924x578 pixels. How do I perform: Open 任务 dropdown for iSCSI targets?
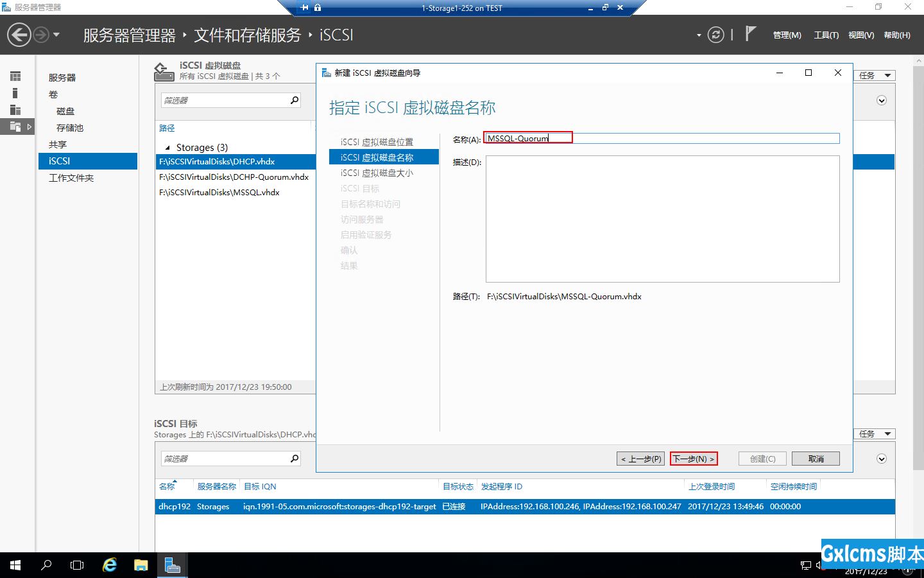[x=875, y=434]
